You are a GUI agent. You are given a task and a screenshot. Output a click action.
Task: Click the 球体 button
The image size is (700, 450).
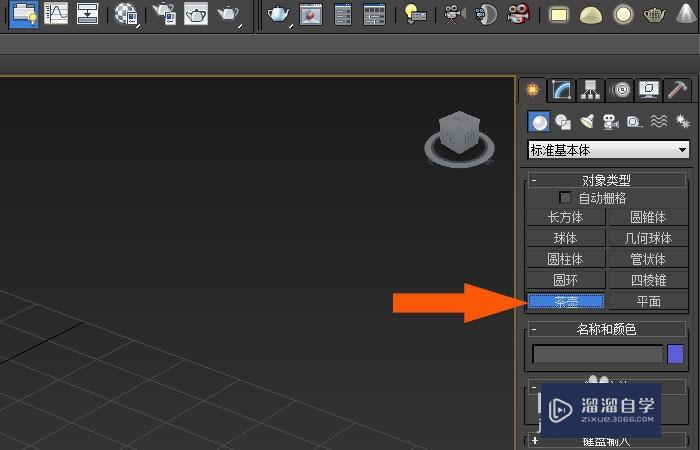click(566, 238)
